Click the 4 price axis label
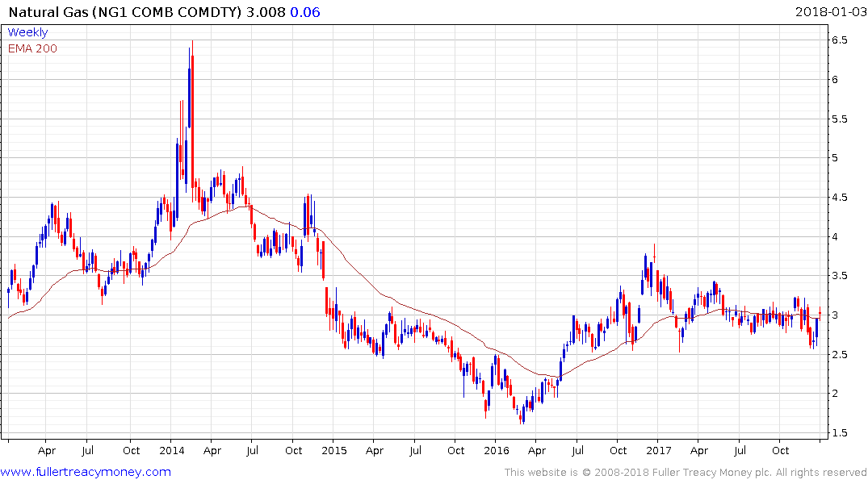868x484 pixels. pyautogui.click(x=835, y=236)
